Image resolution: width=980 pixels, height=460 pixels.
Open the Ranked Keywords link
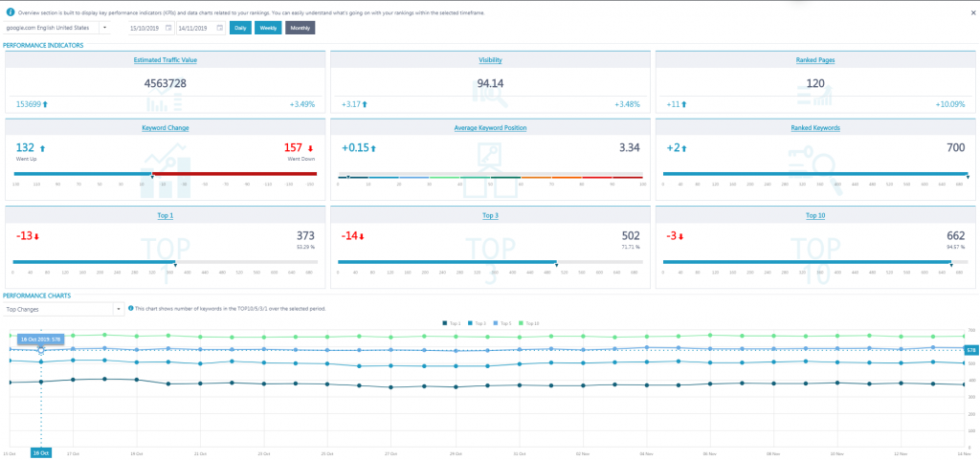[815, 127]
